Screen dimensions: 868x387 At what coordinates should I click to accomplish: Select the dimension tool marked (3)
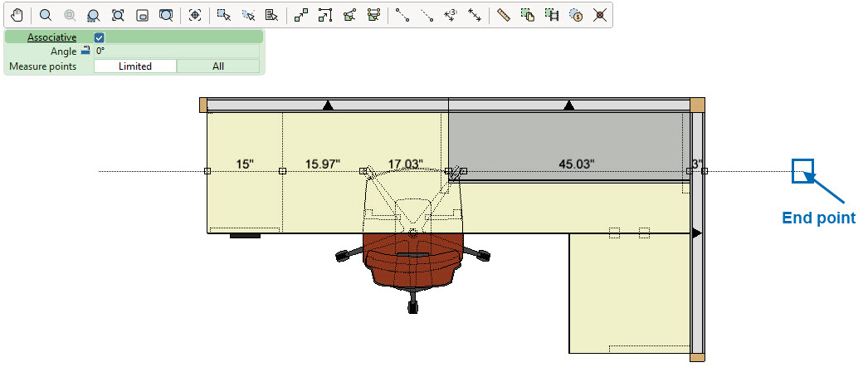pos(451,15)
